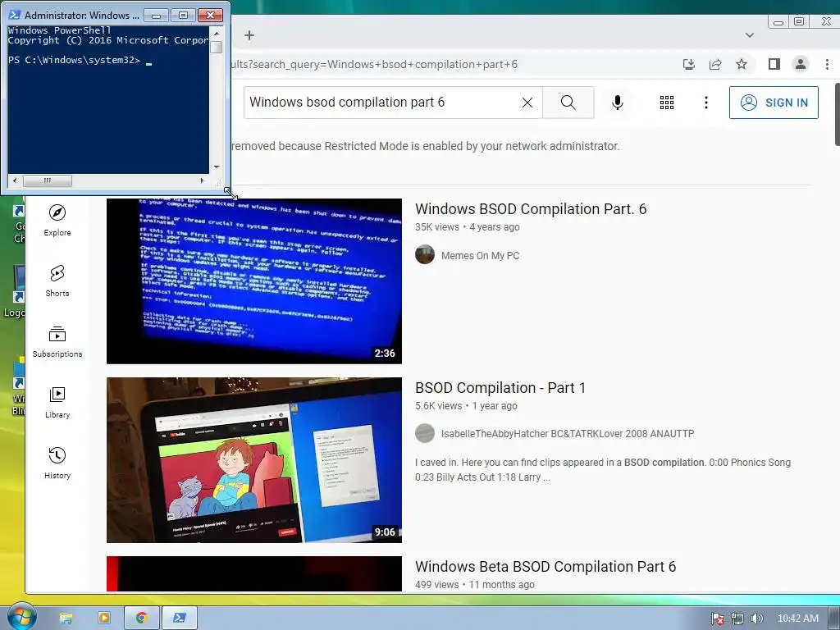
Task: Open the Chrome three-dot menu
Action: [x=827, y=64]
